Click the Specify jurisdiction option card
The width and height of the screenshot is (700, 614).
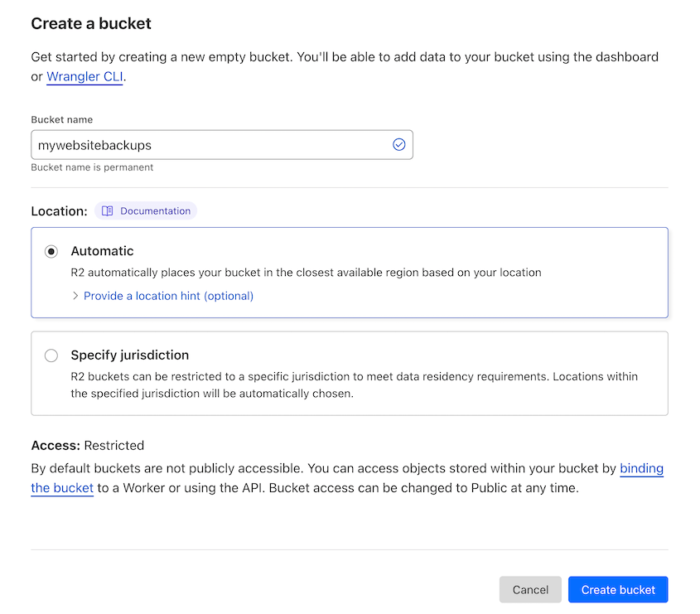point(350,374)
